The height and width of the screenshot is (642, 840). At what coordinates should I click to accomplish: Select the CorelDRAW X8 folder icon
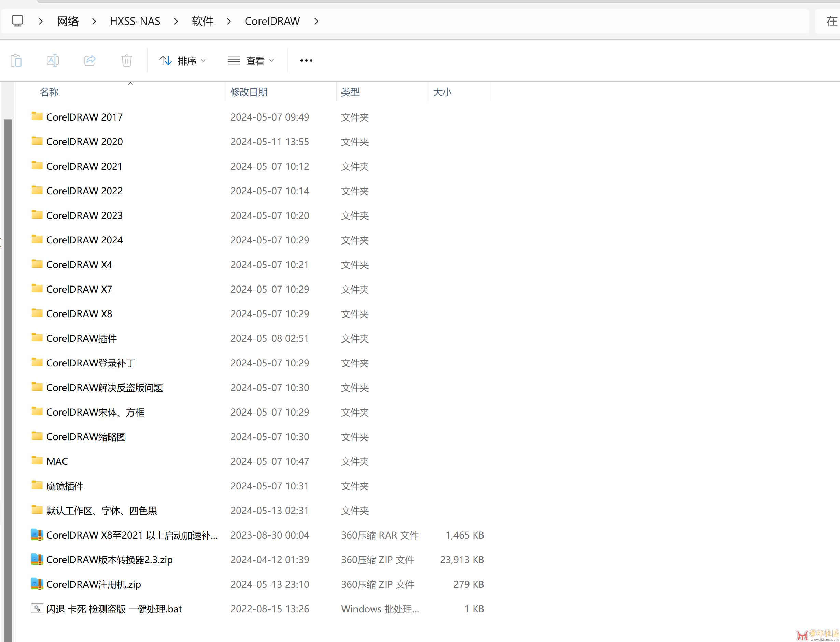(37, 313)
